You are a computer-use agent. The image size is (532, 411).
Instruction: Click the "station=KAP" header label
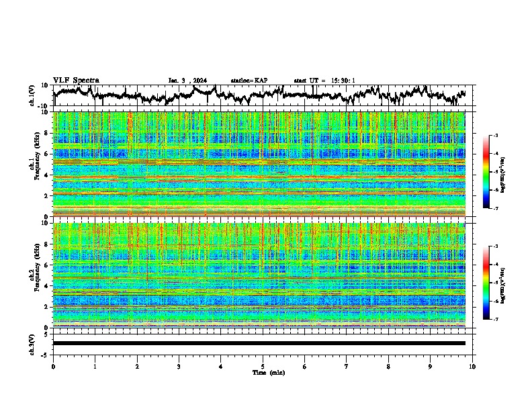pos(249,81)
